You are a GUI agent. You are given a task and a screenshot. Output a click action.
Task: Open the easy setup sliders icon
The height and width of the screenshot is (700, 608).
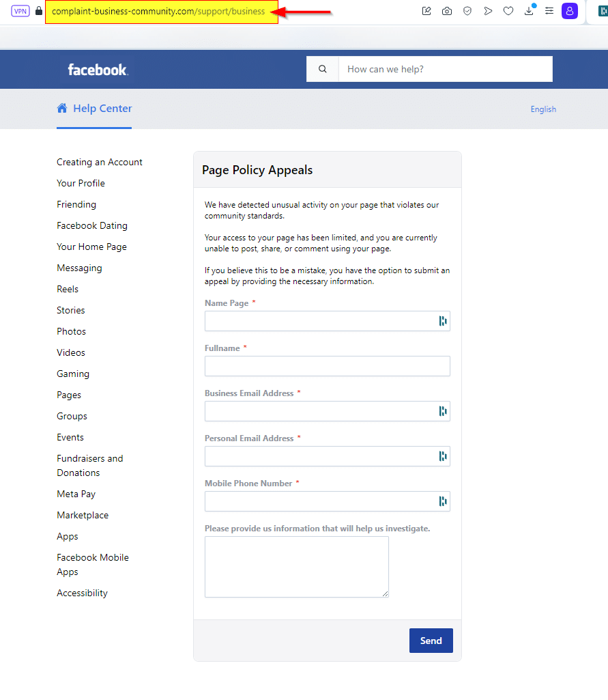click(x=549, y=11)
